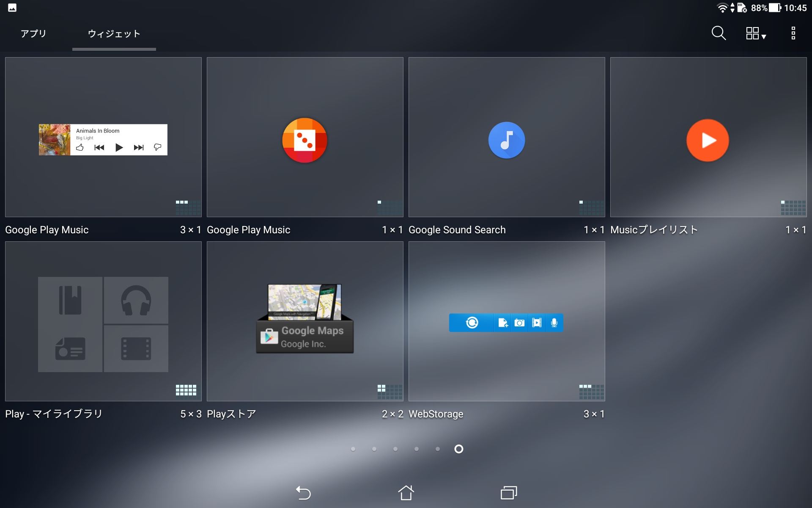
Task: Select the Google Sound Search music note icon
Action: (x=507, y=140)
